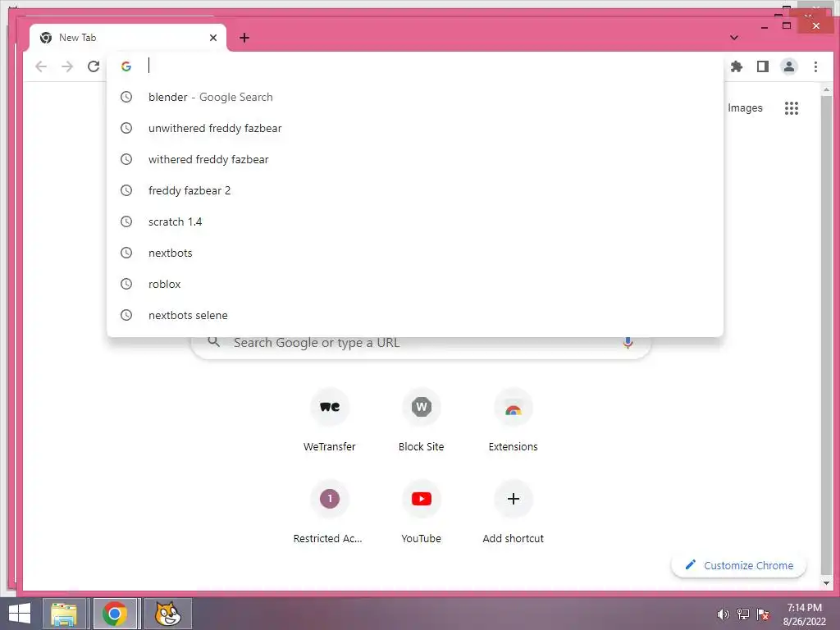Open the WeTransfer shortcut
This screenshot has height=630, width=840.
click(x=330, y=421)
